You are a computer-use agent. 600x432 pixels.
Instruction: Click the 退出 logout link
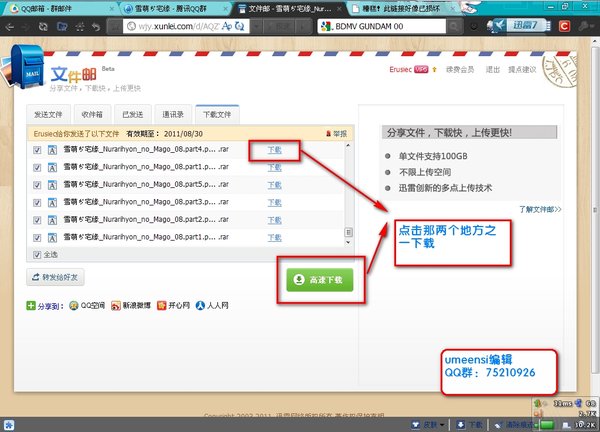coord(493,69)
